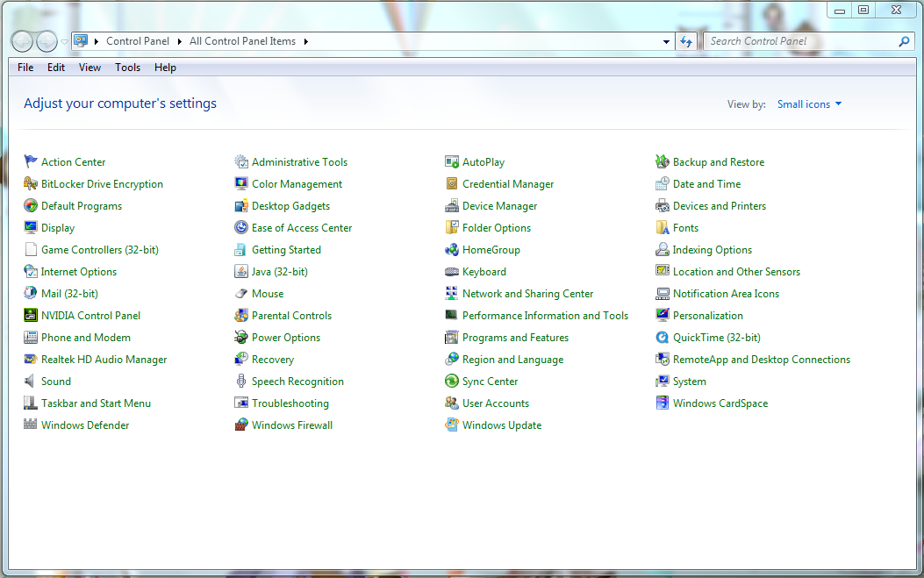Viewport: 924px width, 578px height.
Task: Open the System link
Action: pyautogui.click(x=690, y=382)
